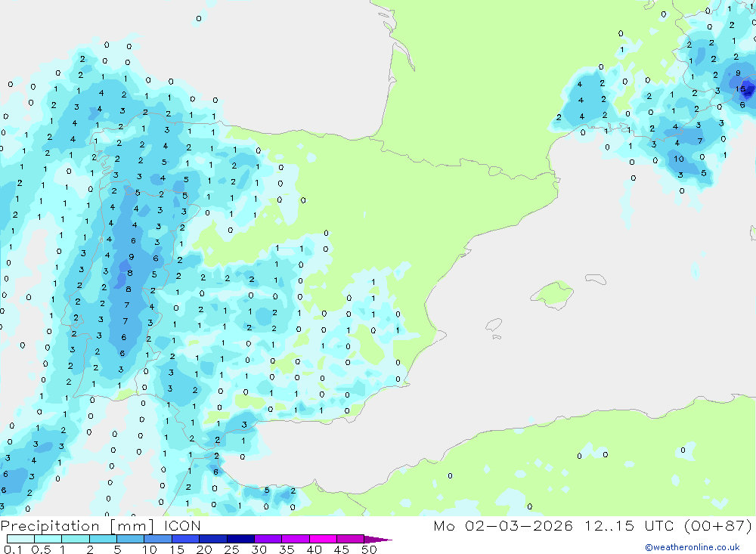Screen dimensions: 756x554
Task: Click the '[mm]' unit label
Action: click(132, 526)
